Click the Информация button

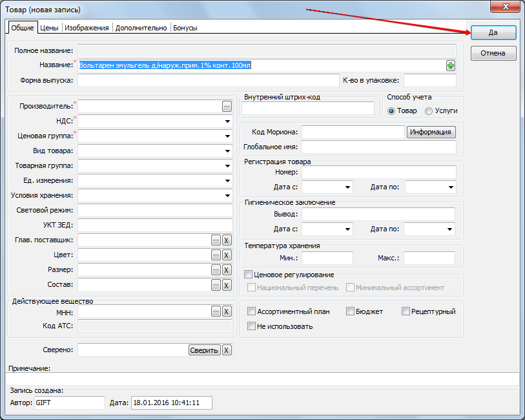click(x=431, y=132)
